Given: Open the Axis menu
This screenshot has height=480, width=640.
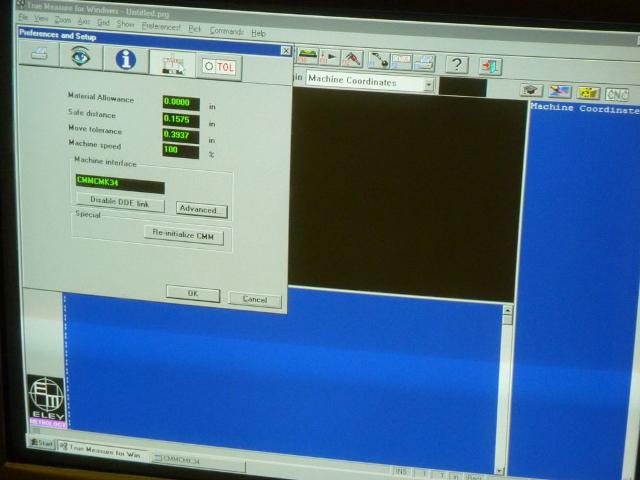Looking at the screenshot, I should [84, 21].
